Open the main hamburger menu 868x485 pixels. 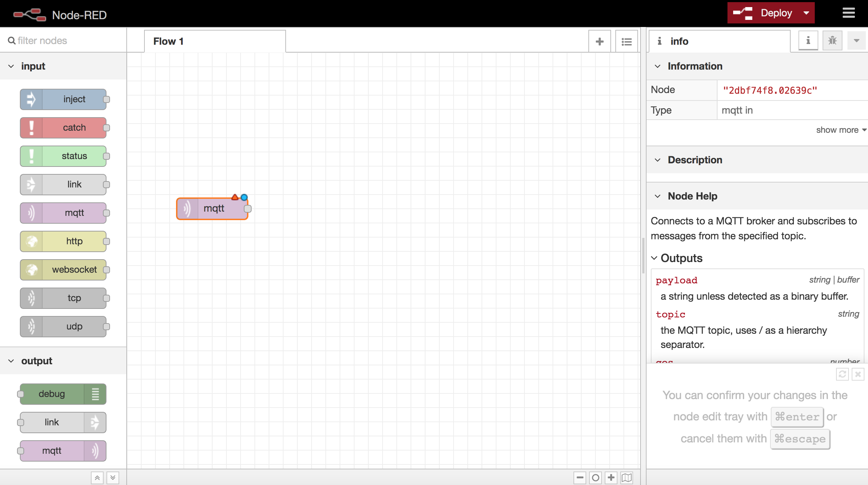tap(849, 13)
